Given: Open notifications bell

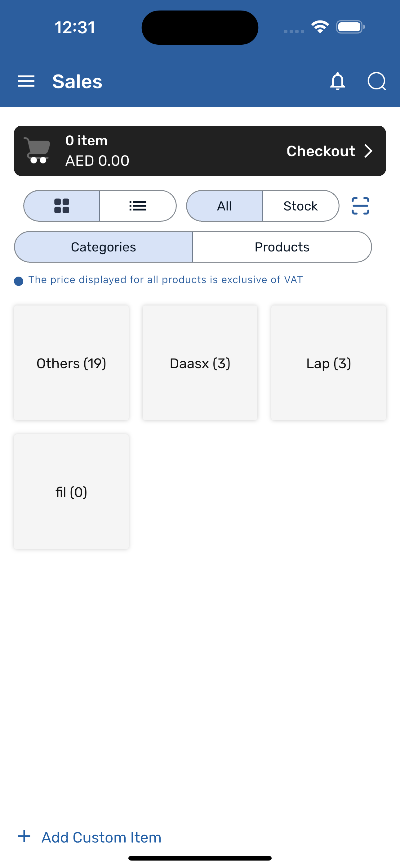Looking at the screenshot, I should pyautogui.click(x=338, y=81).
